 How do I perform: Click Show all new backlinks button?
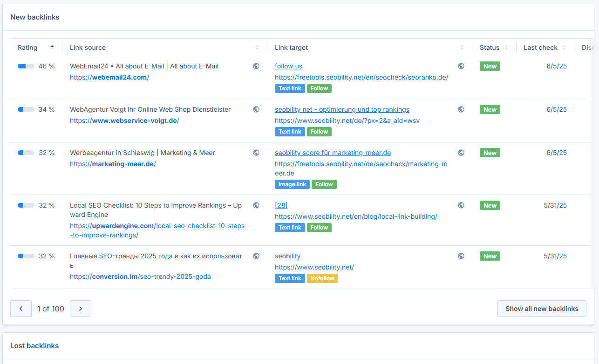[x=542, y=309]
